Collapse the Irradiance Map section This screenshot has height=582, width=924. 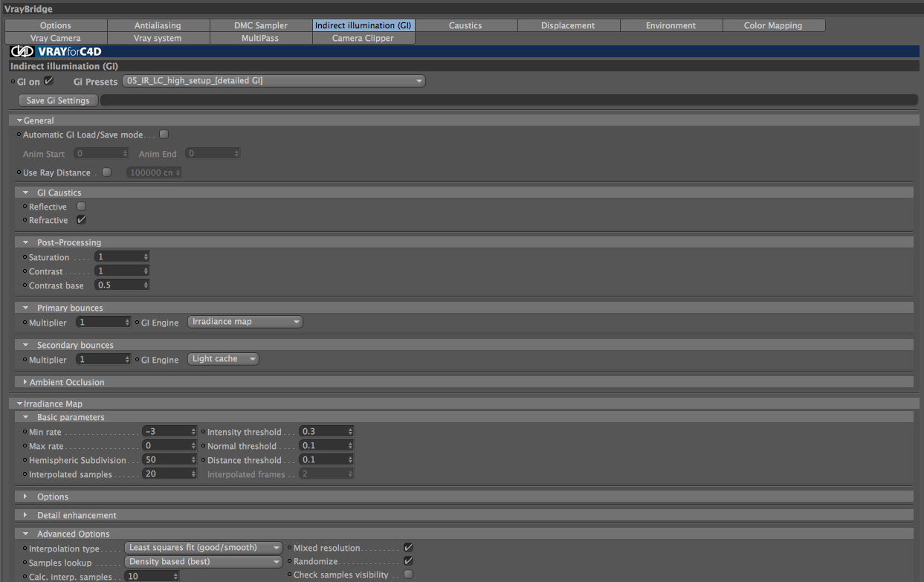click(x=20, y=404)
